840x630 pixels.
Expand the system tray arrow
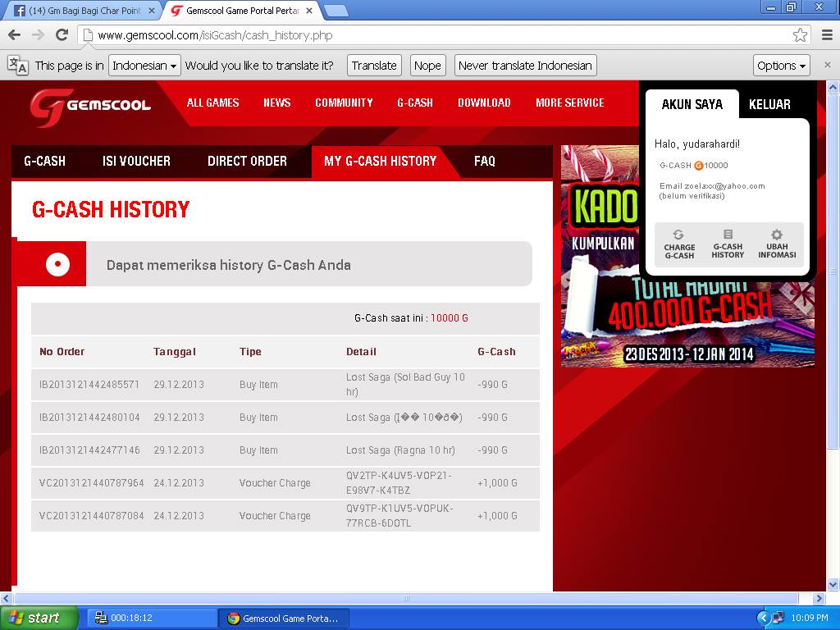tap(764, 618)
